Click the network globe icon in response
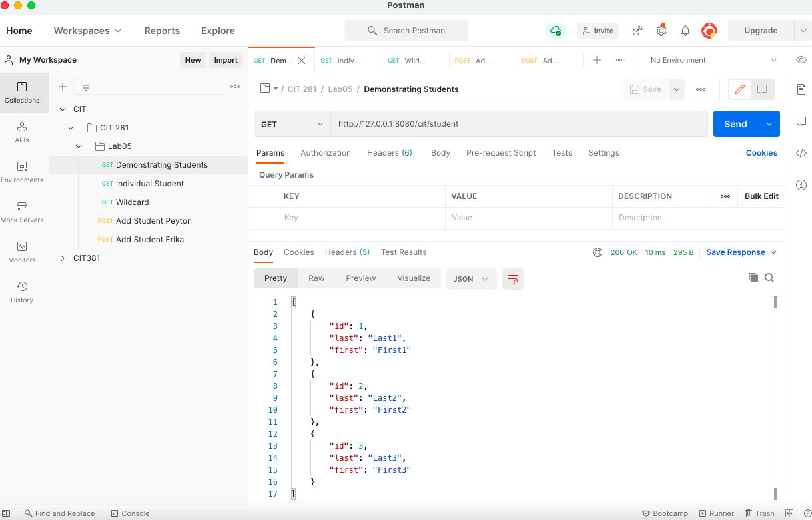The height and width of the screenshot is (520, 812). (x=598, y=252)
